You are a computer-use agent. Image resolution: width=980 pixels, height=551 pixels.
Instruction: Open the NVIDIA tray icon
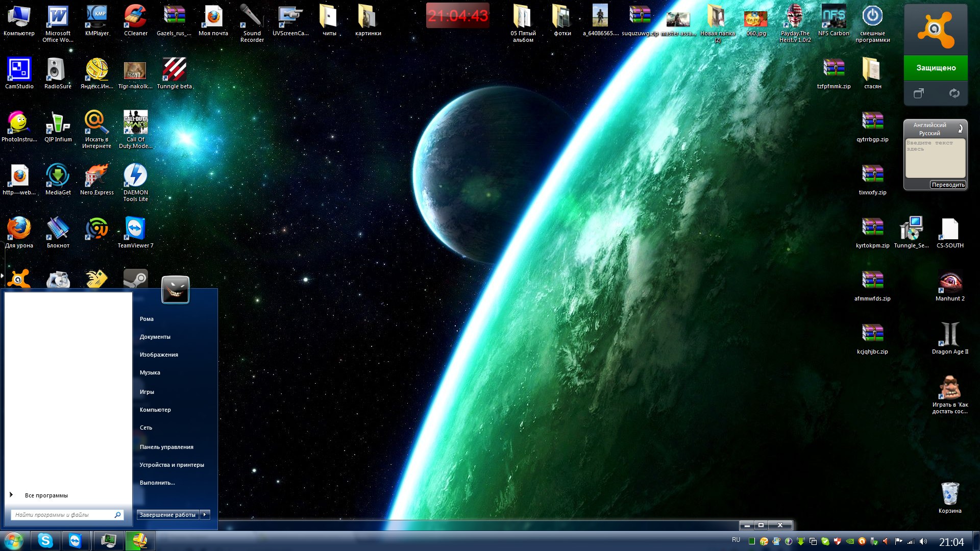click(850, 541)
